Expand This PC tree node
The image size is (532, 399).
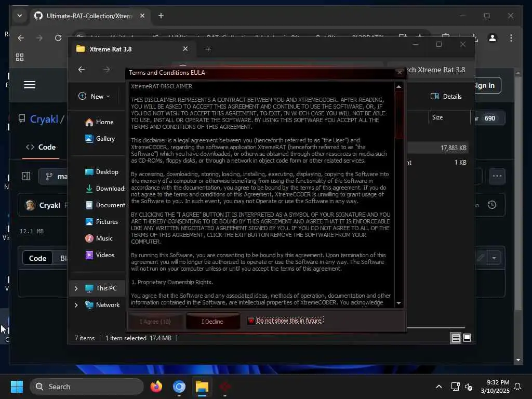pyautogui.click(x=76, y=288)
